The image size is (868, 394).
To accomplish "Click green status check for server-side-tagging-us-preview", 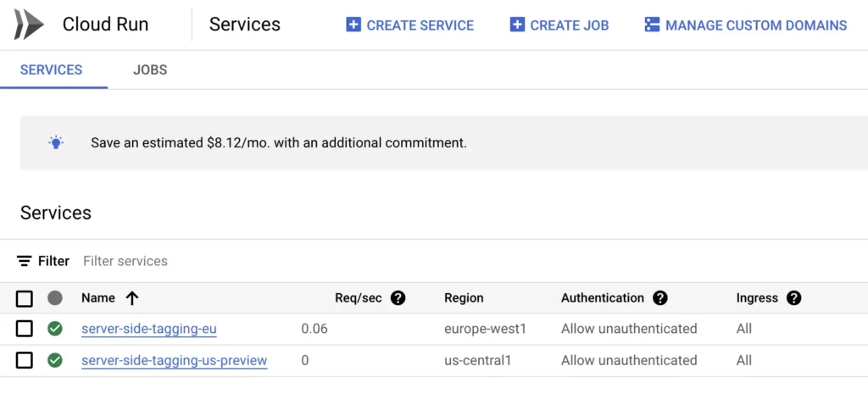I will click(x=55, y=361).
